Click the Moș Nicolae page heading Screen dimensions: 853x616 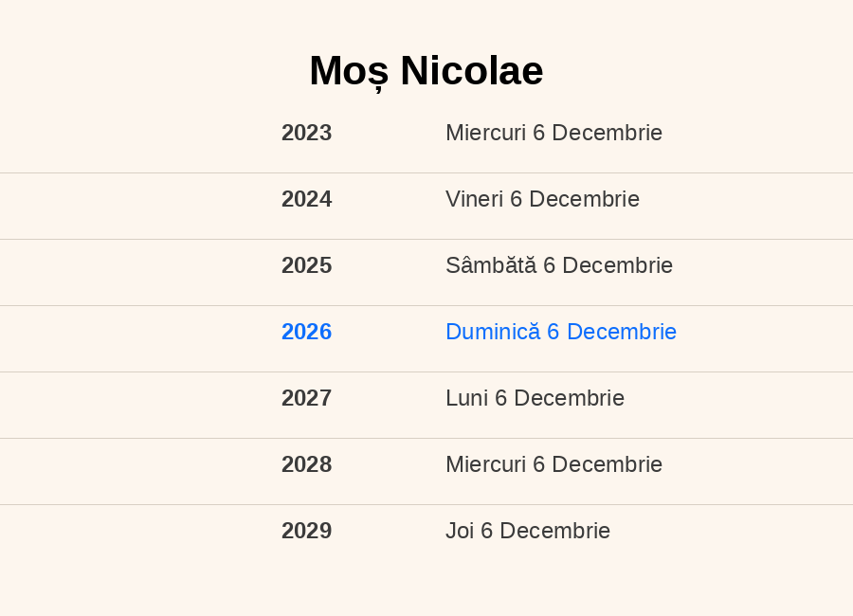(426, 71)
